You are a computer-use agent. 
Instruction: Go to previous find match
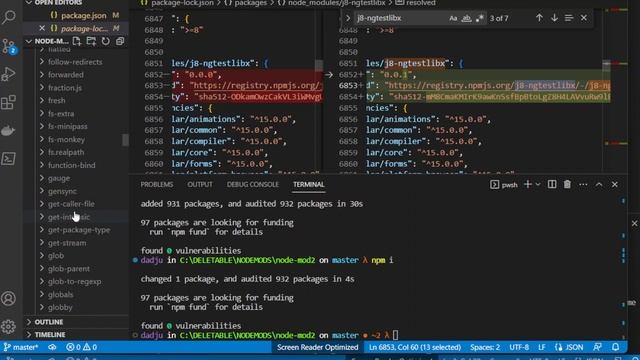click(539, 18)
